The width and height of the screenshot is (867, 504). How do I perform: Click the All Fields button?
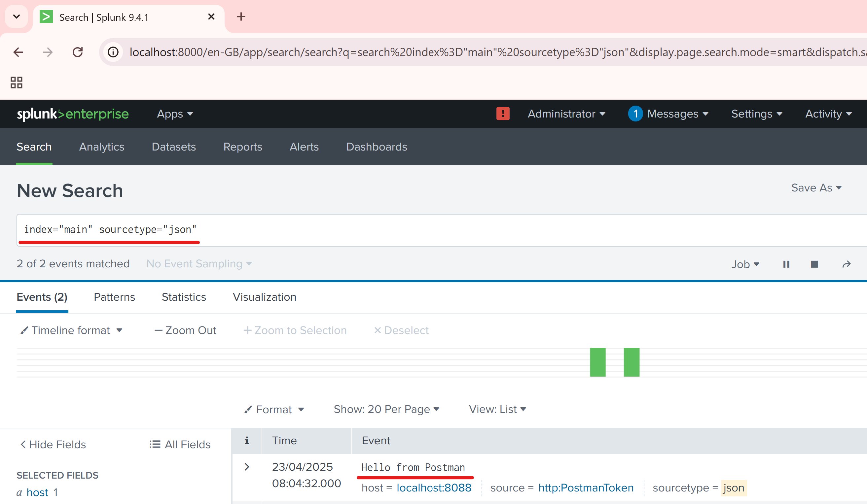(x=180, y=445)
